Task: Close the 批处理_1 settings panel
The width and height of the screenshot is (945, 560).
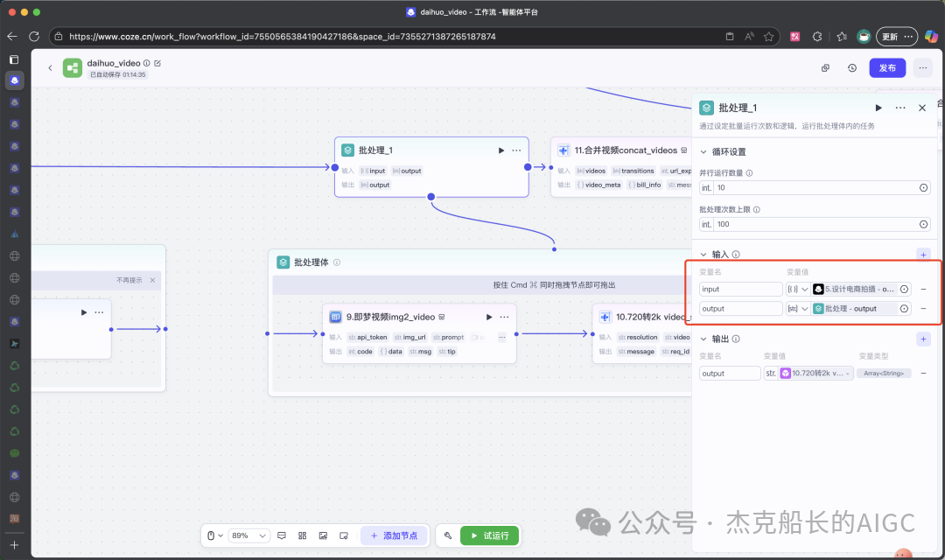Action: click(922, 108)
